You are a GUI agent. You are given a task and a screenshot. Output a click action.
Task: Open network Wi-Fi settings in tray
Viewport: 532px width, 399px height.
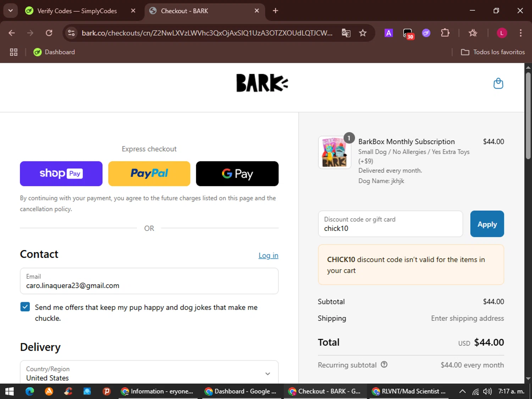475,392
